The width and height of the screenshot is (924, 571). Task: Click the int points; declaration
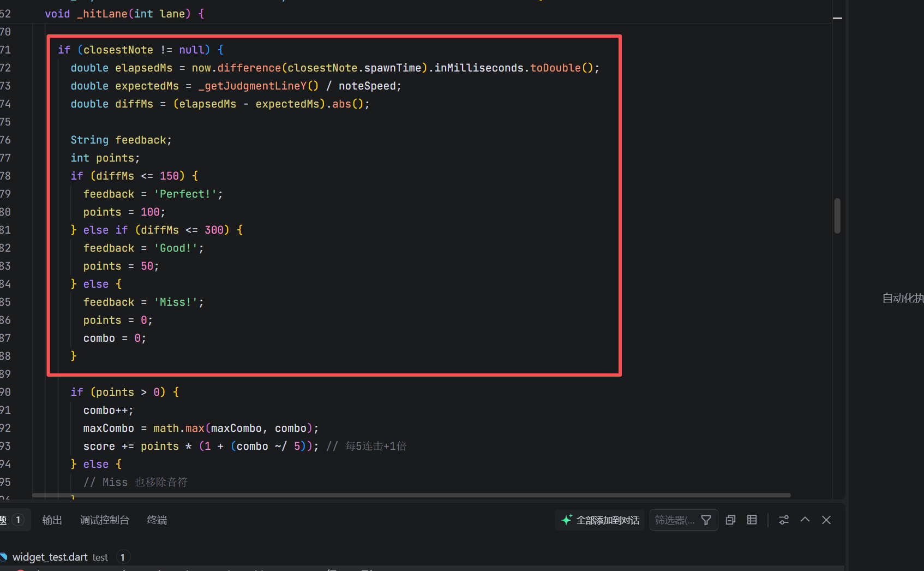[105, 158]
